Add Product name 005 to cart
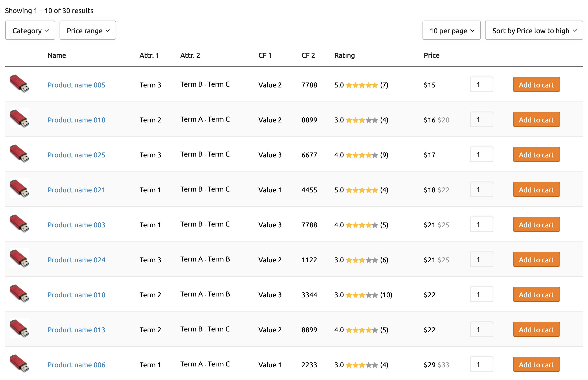The height and width of the screenshot is (380, 588). pos(536,85)
